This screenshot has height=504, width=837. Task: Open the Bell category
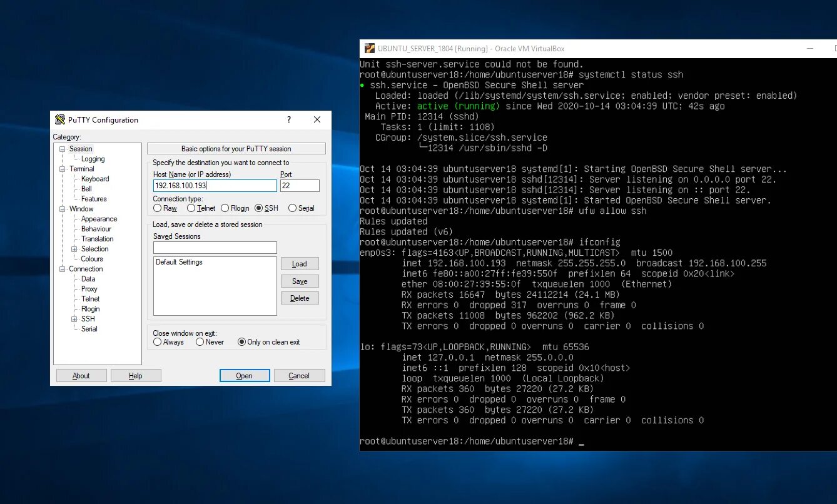(x=86, y=189)
